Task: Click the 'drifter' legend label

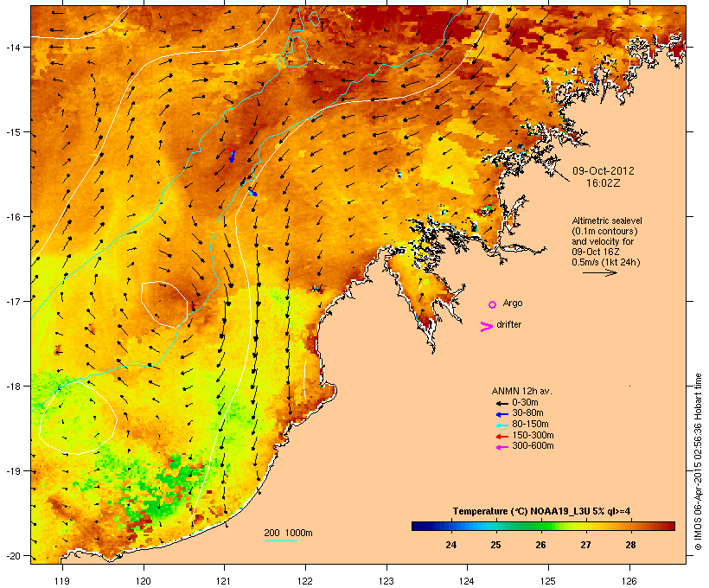Action: click(508, 325)
